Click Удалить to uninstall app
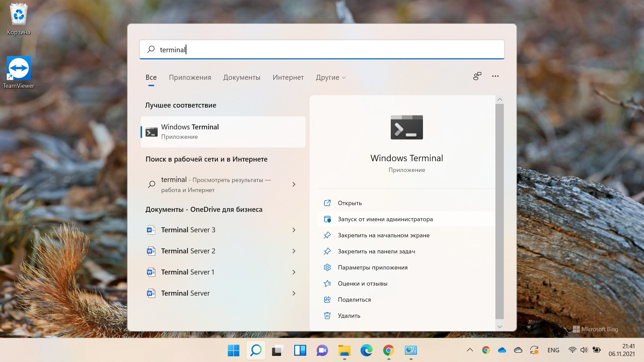 click(x=406, y=316)
